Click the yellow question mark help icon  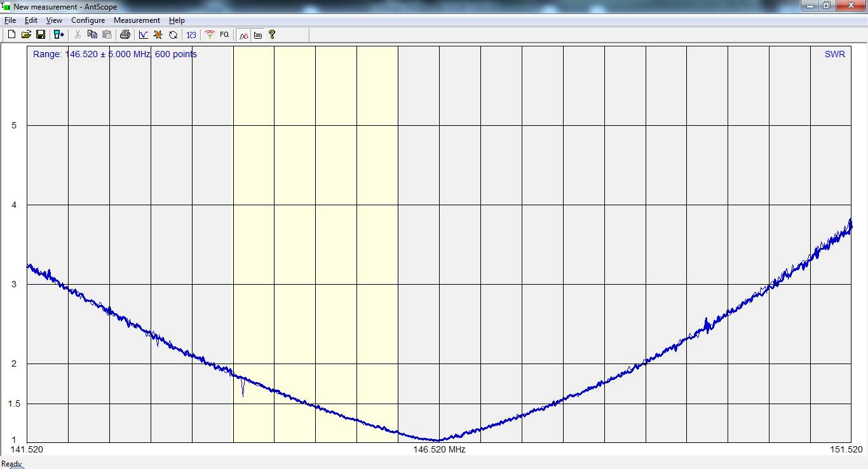click(x=272, y=35)
